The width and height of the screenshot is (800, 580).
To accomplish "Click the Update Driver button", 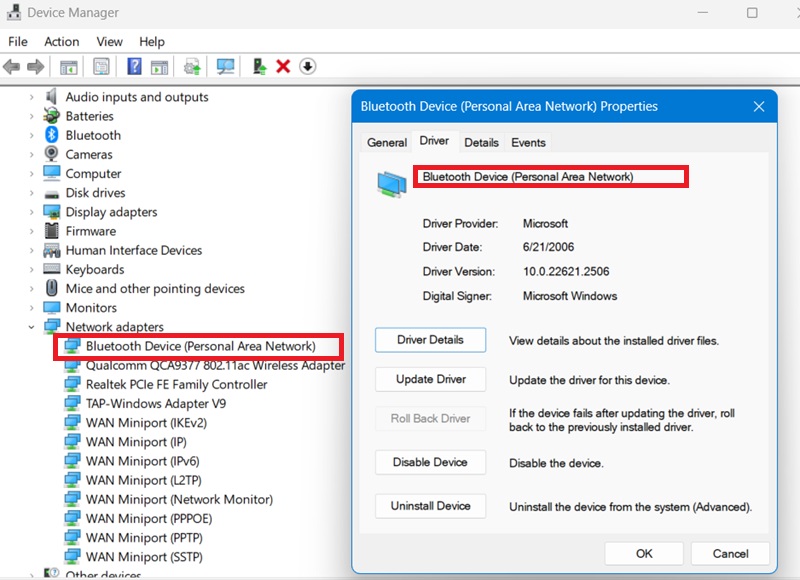I will 430,379.
